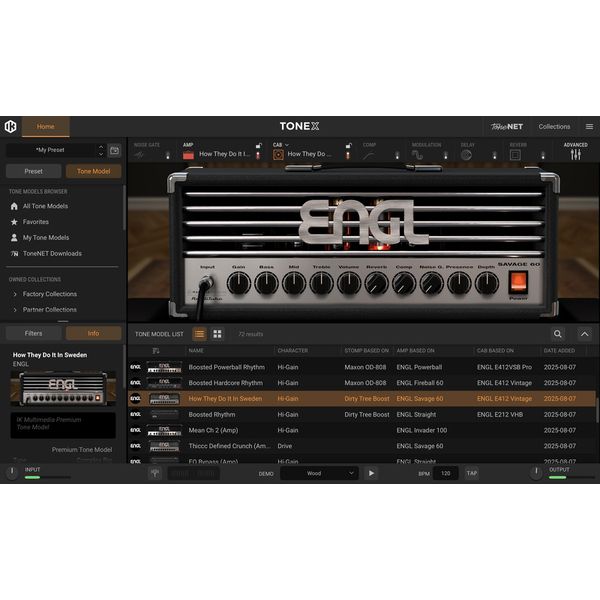
Task: Select the How They Do It In Sweden row
Action: (x=362, y=398)
